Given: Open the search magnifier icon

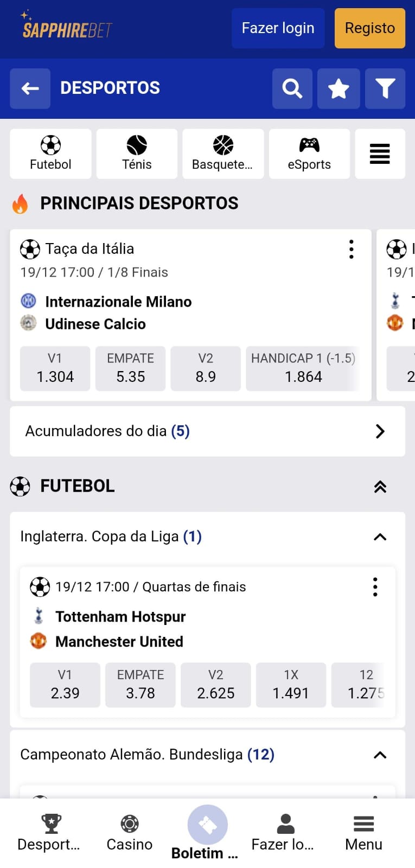Looking at the screenshot, I should coord(292,88).
